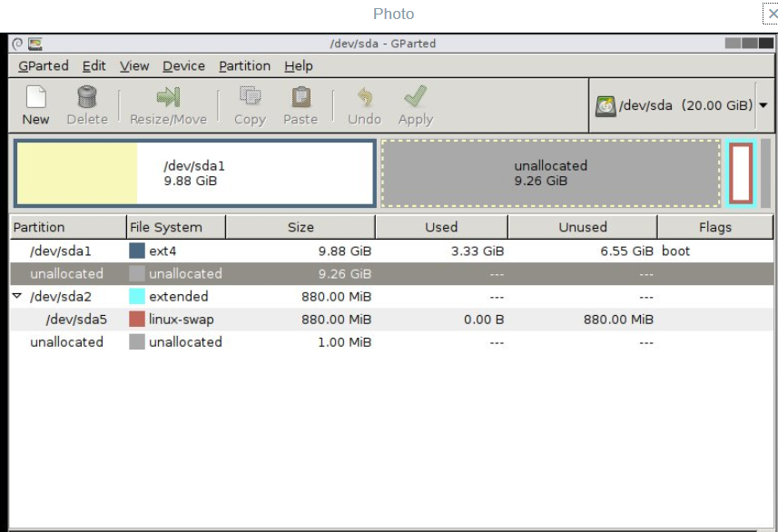Sort by the Used column header
This screenshot has height=532, width=778.
pos(441,227)
